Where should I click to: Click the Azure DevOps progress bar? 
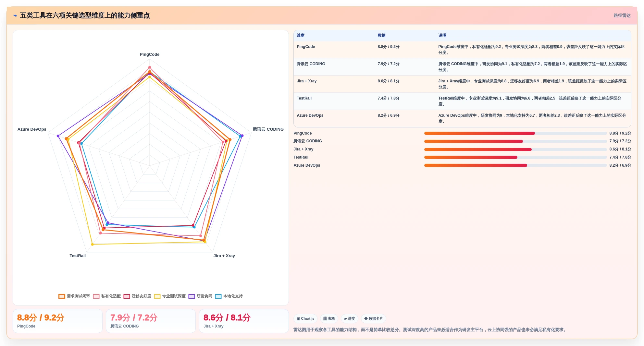click(515, 165)
